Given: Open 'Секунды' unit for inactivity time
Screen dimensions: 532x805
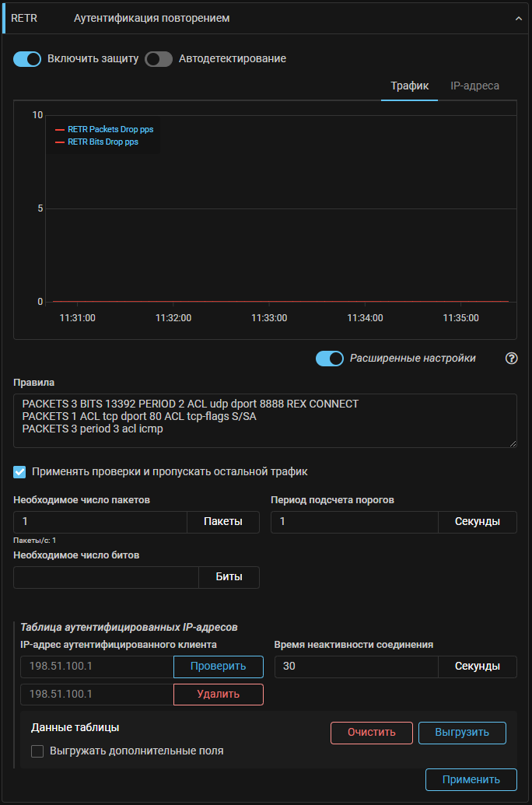Looking at the screenshot, I should tap(477, 667).
